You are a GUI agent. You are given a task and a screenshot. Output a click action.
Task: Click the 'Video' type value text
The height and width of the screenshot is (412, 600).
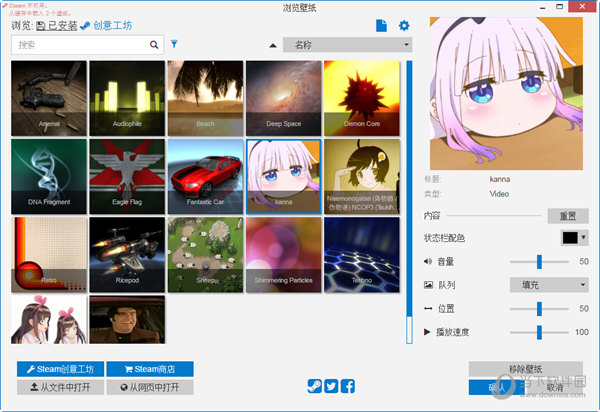(x=499, y=194)
